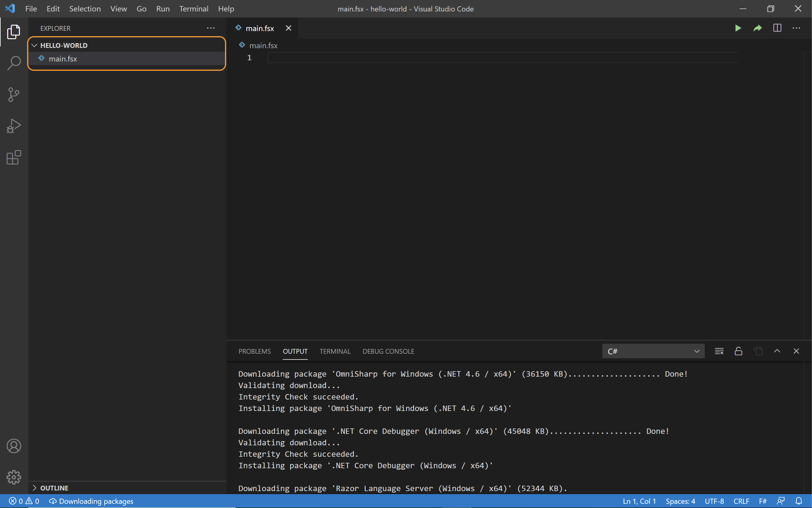Click the F# language mode indicator
Screen dimensions: 812x508
(x=762, y=501)
